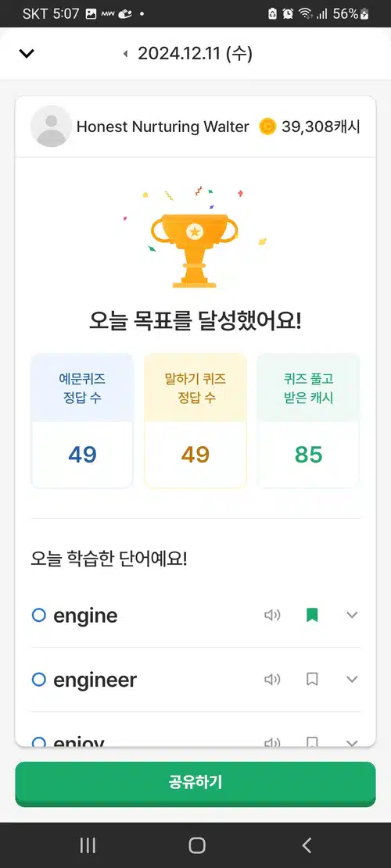Viewport: 391px width, 868px height.
Task: Play pronunciation audio for engine
Action: (272, 615)
